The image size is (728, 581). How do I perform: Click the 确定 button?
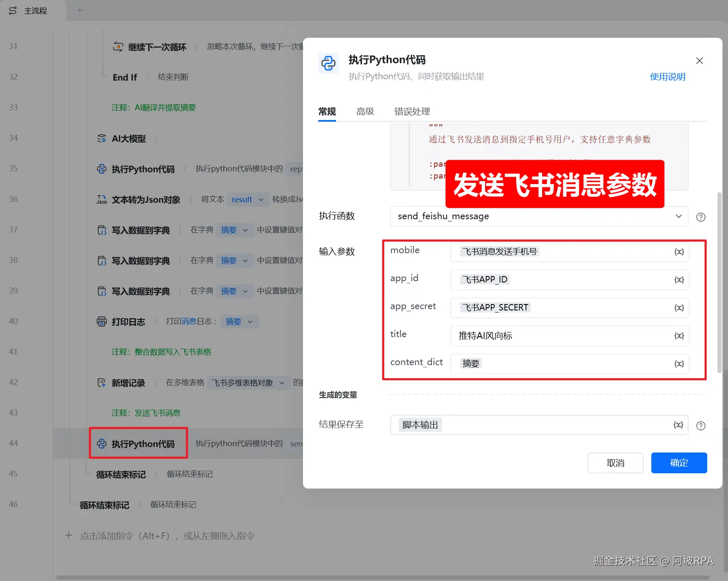pos(679,463)
